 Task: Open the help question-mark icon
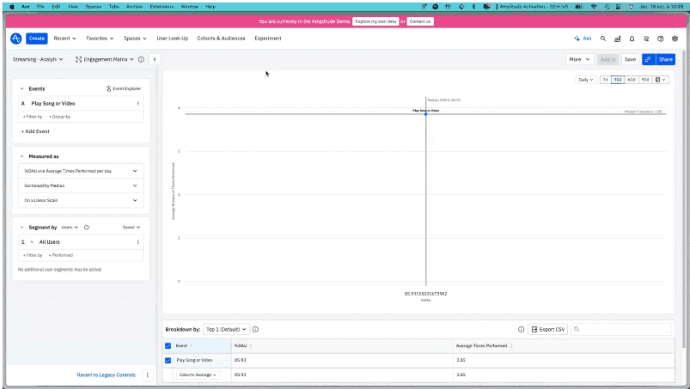pos(660,39)
